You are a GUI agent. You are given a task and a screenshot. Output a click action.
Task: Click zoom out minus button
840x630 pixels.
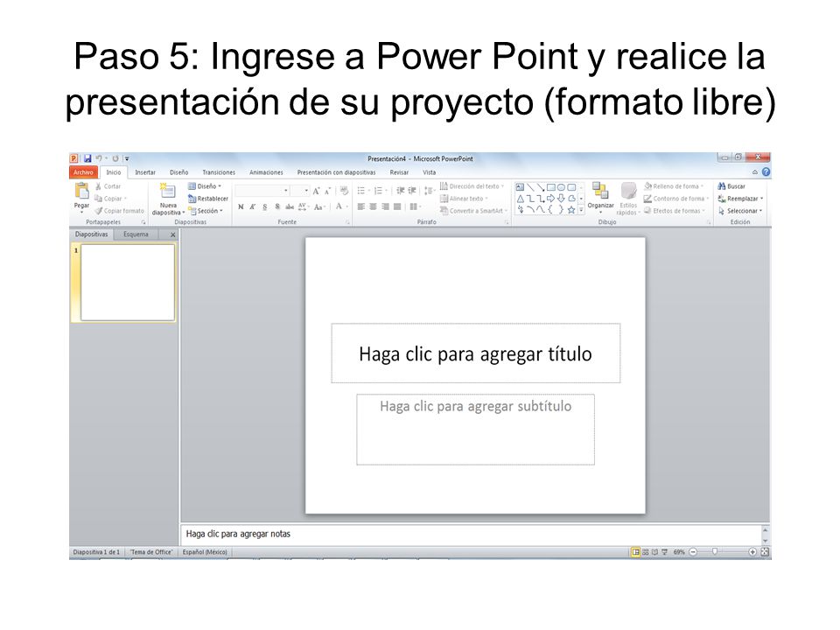point(693,552)
